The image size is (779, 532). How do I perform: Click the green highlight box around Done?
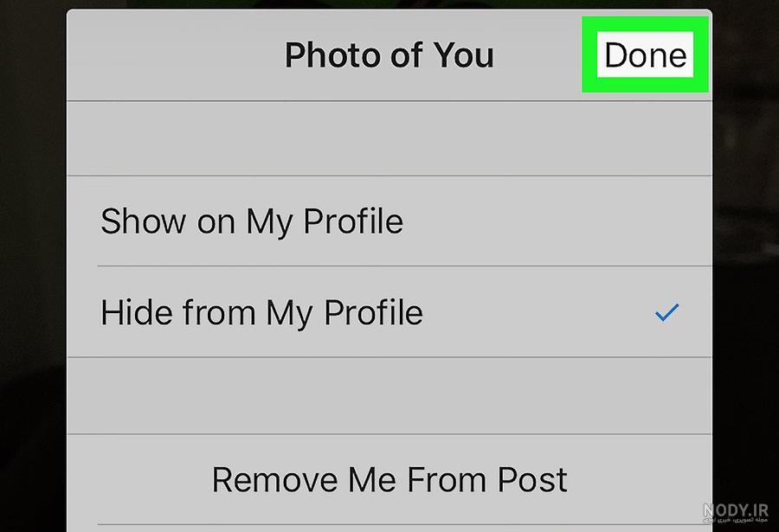(645, 54)
